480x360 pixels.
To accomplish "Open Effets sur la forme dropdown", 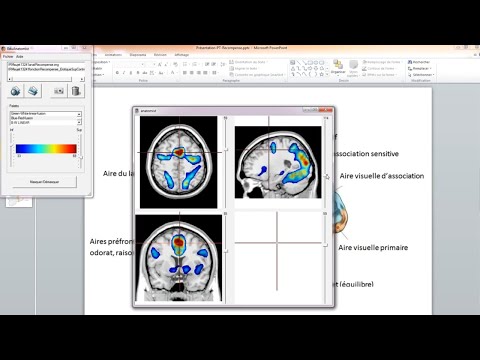I will pyautogui.click(x=380, y=75).
